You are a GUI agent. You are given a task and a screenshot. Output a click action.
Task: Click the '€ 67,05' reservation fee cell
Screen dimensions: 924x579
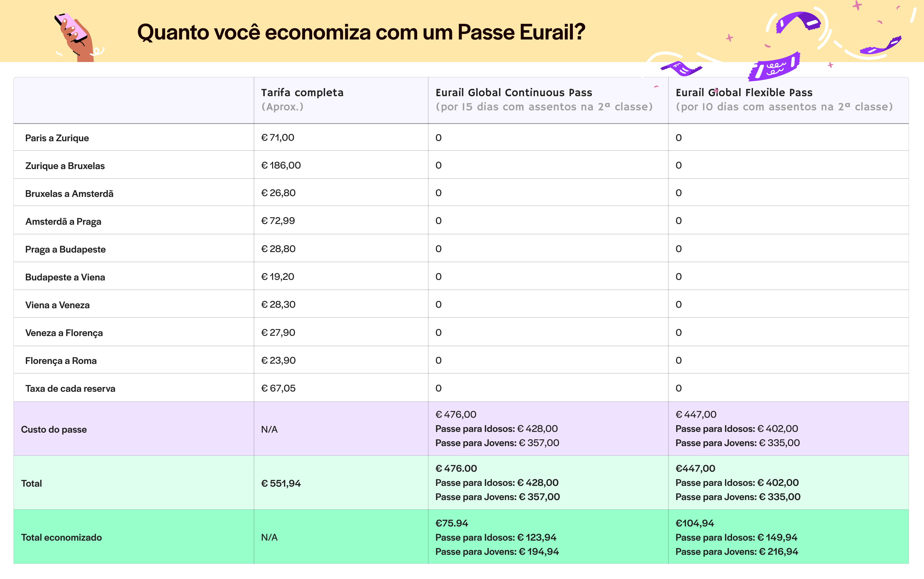278,388
